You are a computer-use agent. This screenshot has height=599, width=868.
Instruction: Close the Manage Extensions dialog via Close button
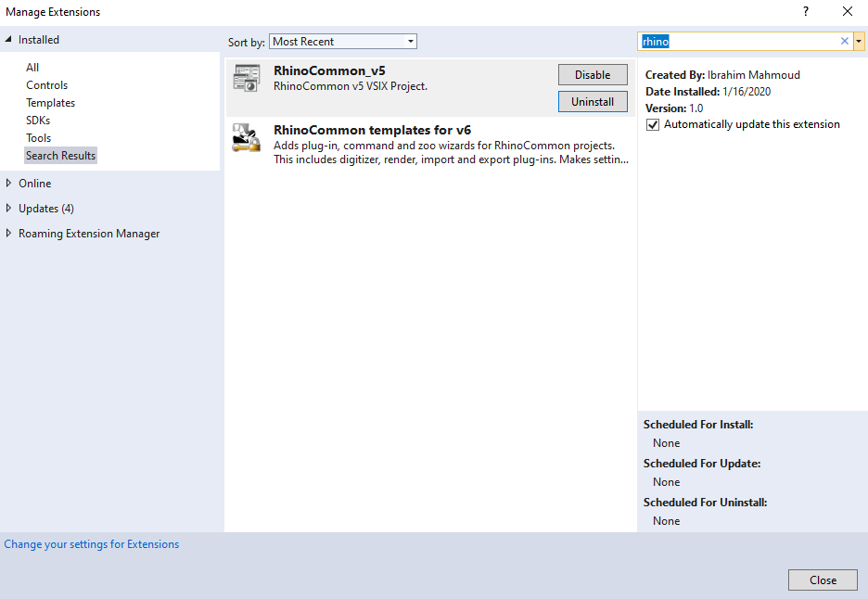tap(823, 580)
